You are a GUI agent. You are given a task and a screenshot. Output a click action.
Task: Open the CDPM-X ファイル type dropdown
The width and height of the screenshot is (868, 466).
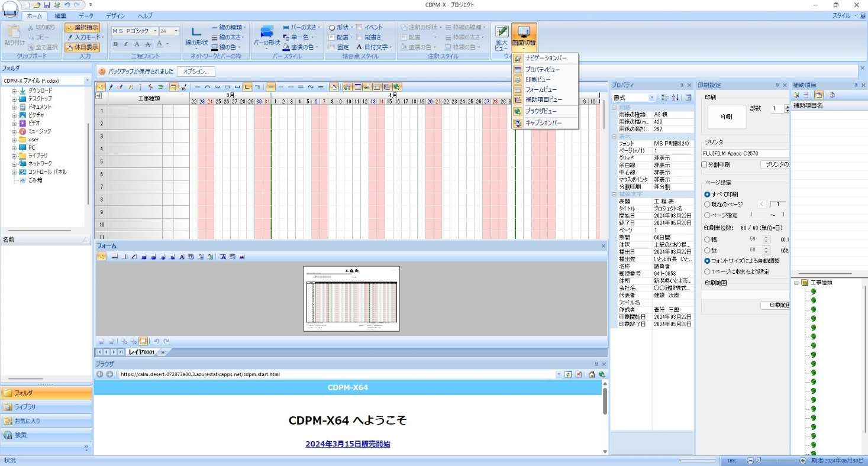pyautogui.click(x=87, y=80)
